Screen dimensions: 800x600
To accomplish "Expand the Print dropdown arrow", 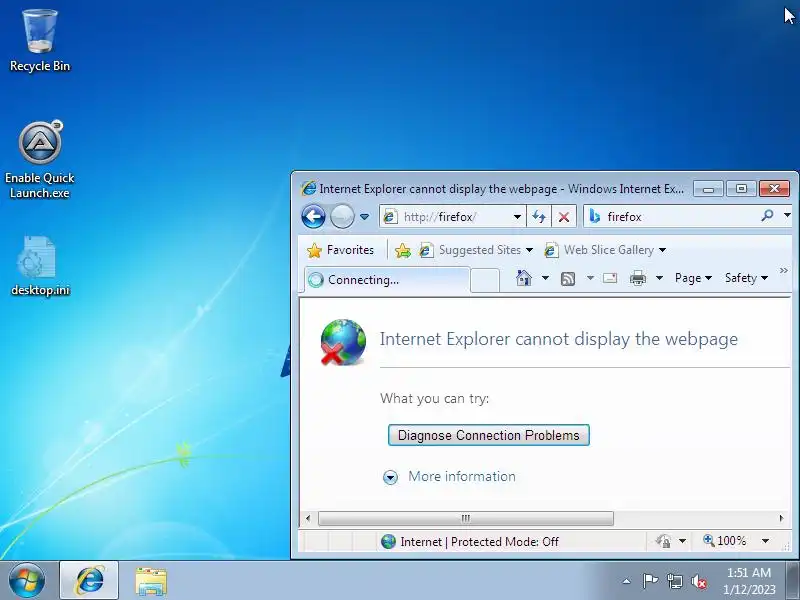I will pyautogui.click(x=659, y=278).
